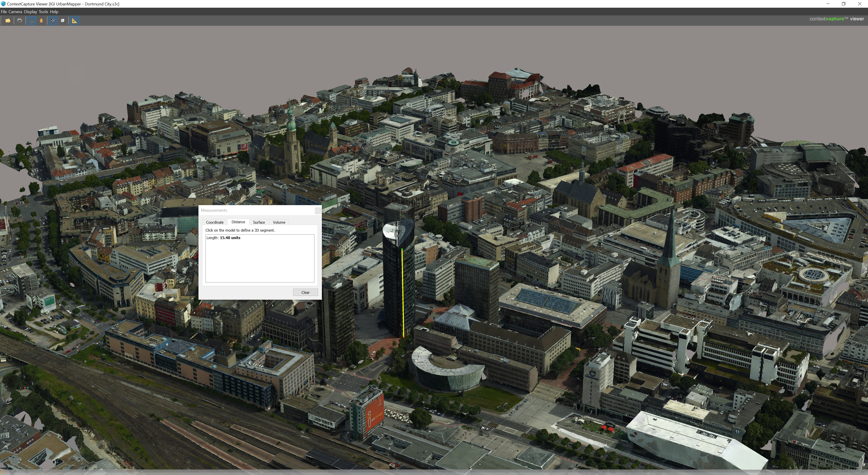The width and height of the screenshot is (868, 475).
Task: Select the pan hand tool
Action: coord(41,21)
